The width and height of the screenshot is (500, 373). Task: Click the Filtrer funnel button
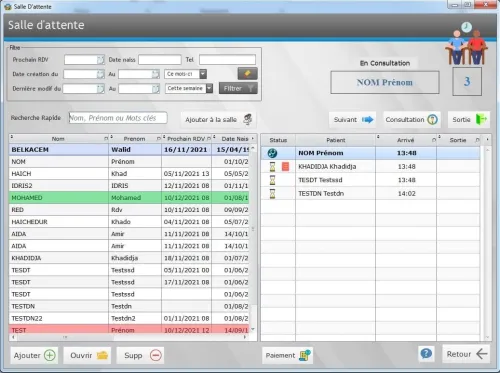click(x=238, y=88)
